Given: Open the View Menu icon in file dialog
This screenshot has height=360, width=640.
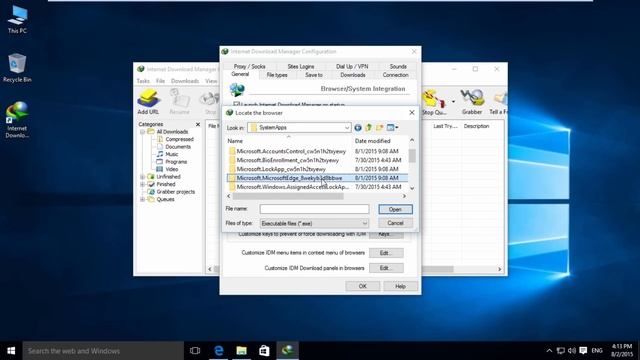Looking at the screenshot, I should click(392, 128).
